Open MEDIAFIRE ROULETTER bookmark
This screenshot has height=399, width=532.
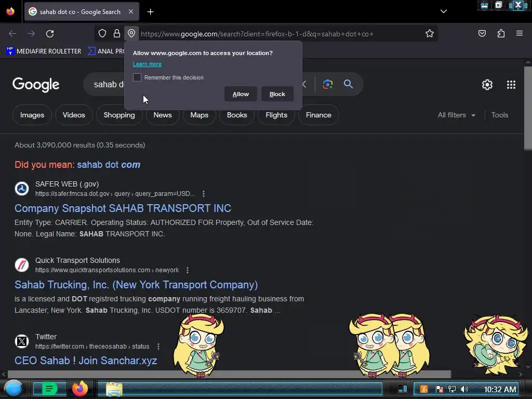(44, 51)
